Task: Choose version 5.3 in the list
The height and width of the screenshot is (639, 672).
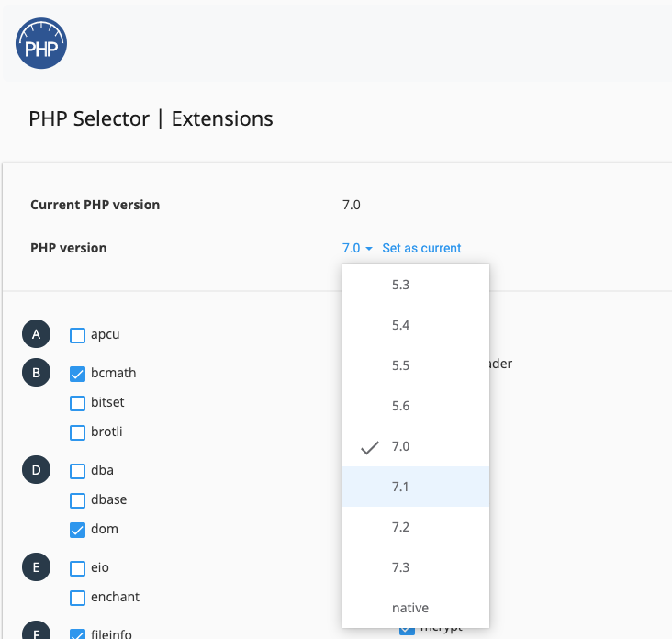Action: [416, 285]
